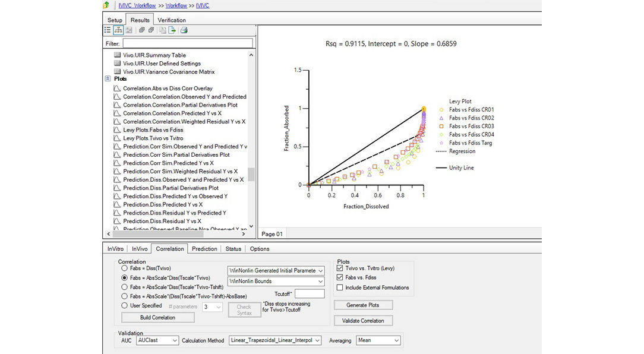644x354 pixels.
Task: Collapse the Plots section in results tree
Action: coord(108,78)
